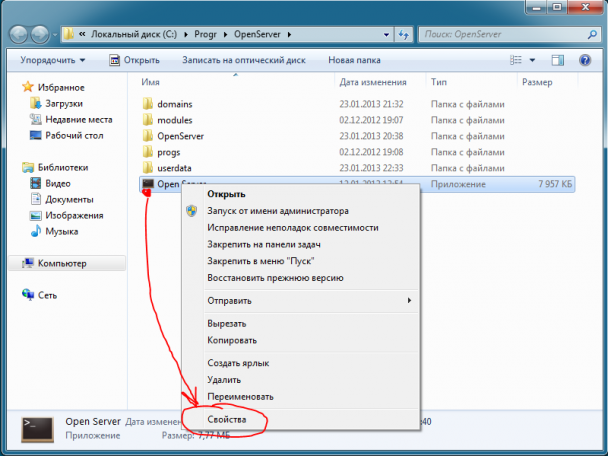Open Изображения library

[x=67, y=215]
